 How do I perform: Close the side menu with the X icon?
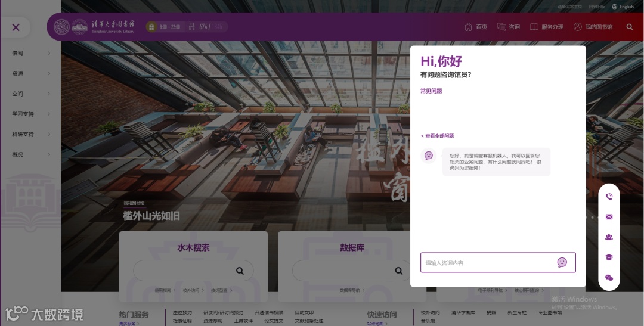(x=16, y=27)
